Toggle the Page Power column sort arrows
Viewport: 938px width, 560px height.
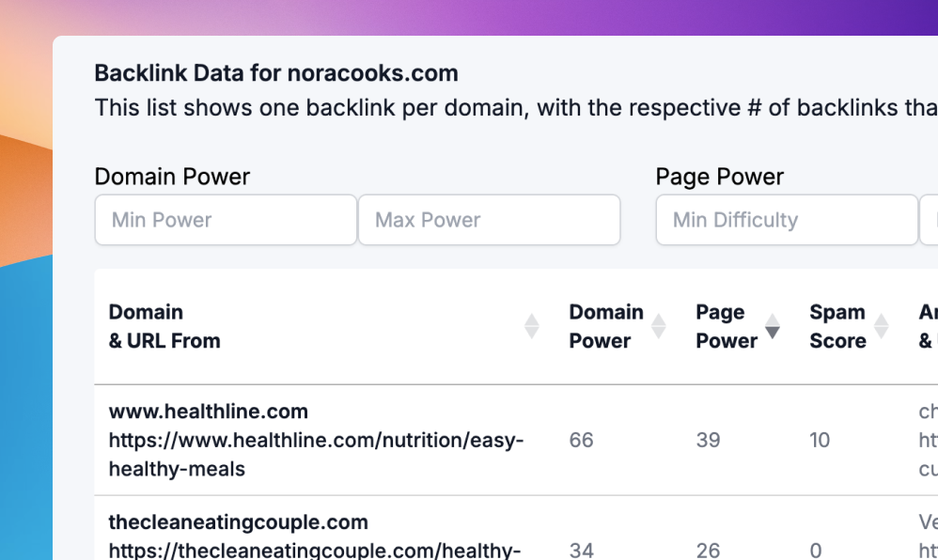pyautogui.click(x=773, y=326)
